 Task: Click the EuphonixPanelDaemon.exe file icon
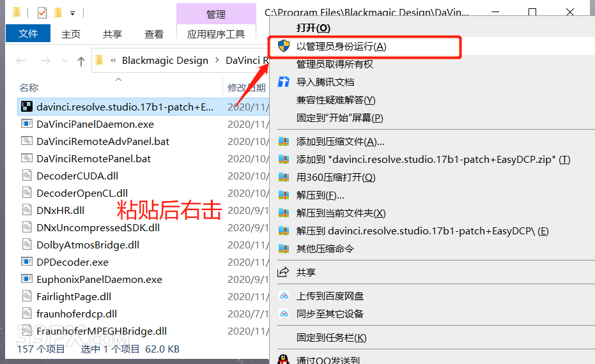27,279
